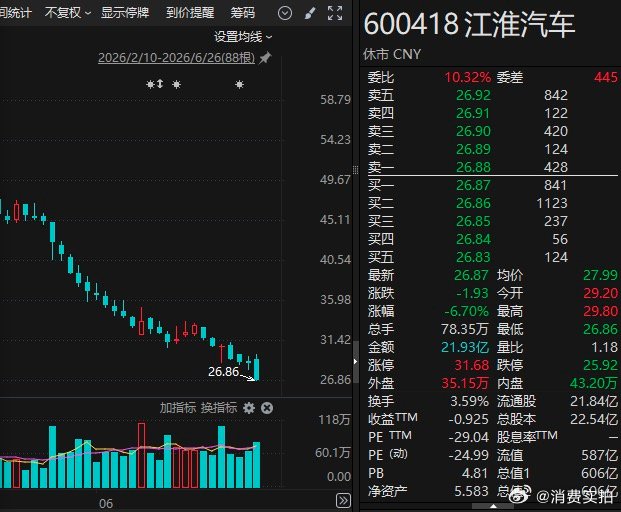The width and height of the screenshot is (621, 512).
Task: Click the 最新 value 26.87
Action: (471, 275)
